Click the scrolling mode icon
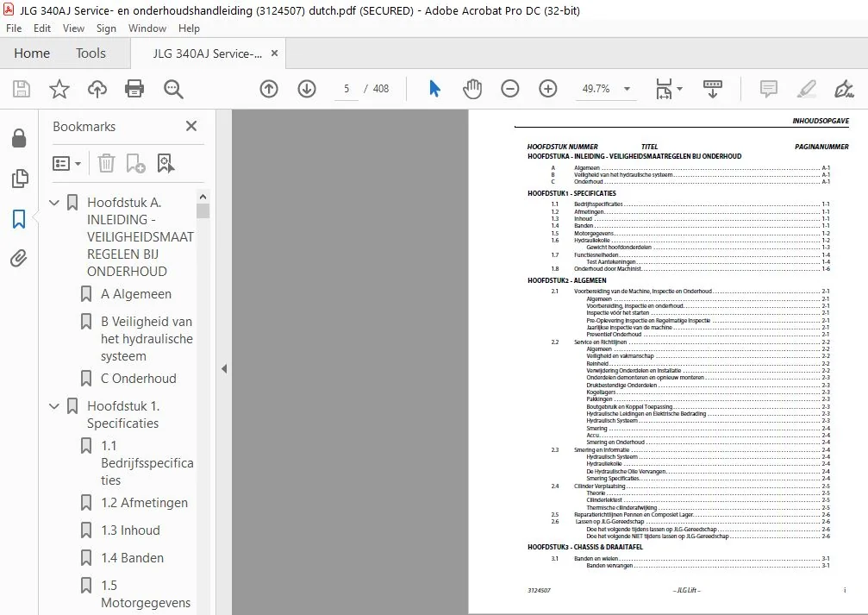The image size is (868, 615). (713, 89)
